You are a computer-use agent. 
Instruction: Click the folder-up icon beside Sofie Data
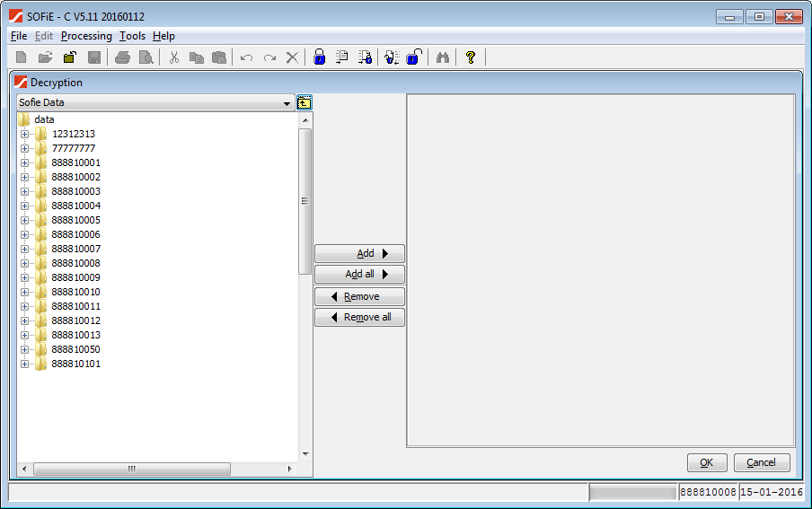[x=304, y=102]
